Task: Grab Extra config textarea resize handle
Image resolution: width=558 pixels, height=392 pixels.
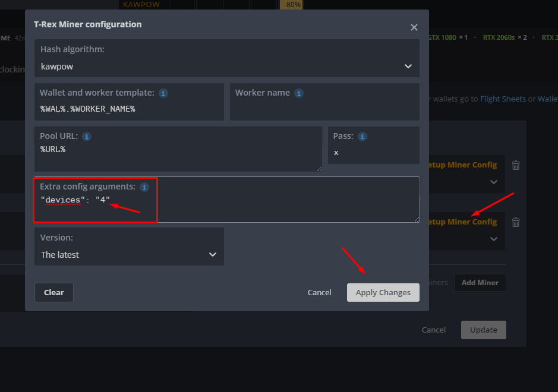Action: (417, 220)
